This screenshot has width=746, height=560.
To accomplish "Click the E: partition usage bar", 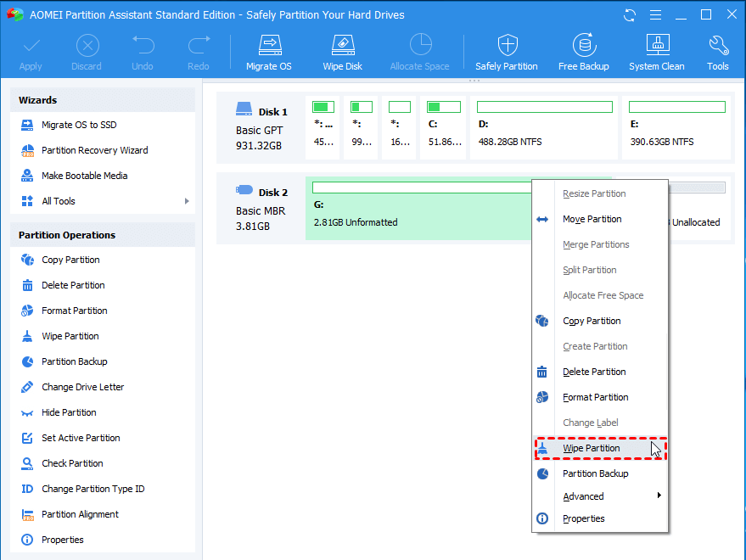I will tap(676, 107).
